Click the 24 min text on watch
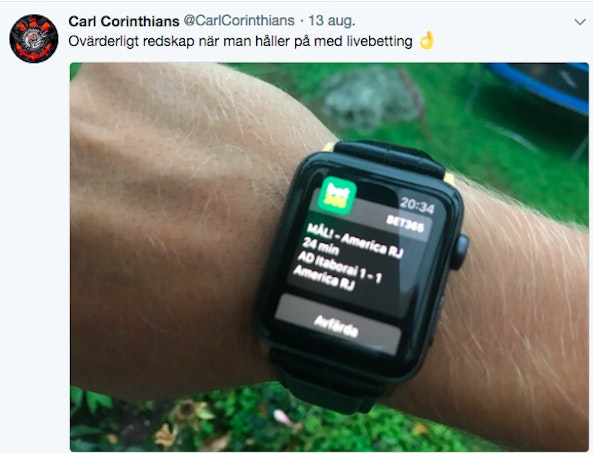This screenshot has width=593, height=453. pyautogui.click(x=321, y=246)
